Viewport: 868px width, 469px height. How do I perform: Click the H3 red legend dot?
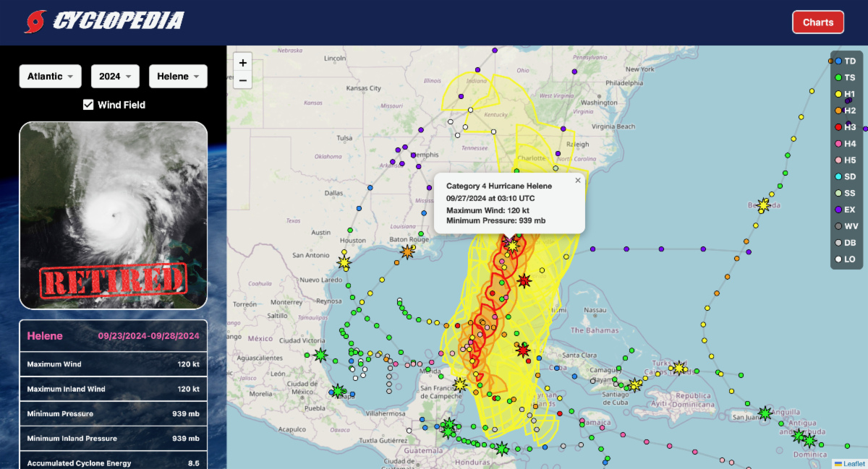click(x=838, y=127)
